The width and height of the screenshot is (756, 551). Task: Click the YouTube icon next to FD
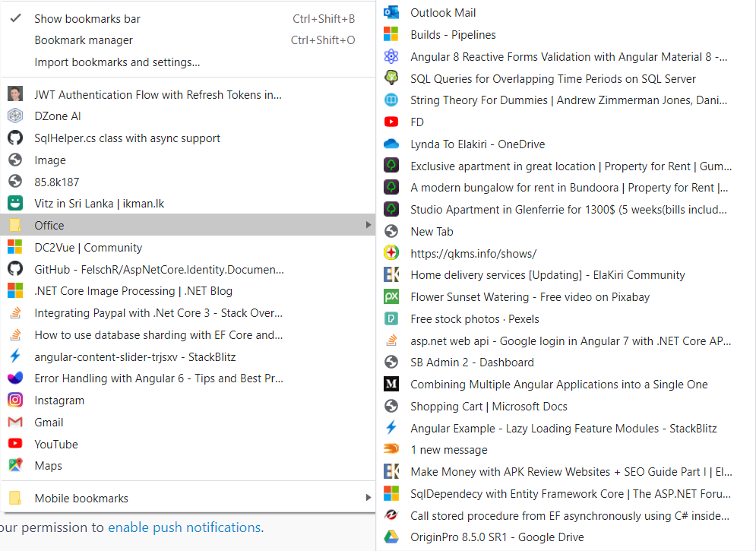tap(391, 122)
